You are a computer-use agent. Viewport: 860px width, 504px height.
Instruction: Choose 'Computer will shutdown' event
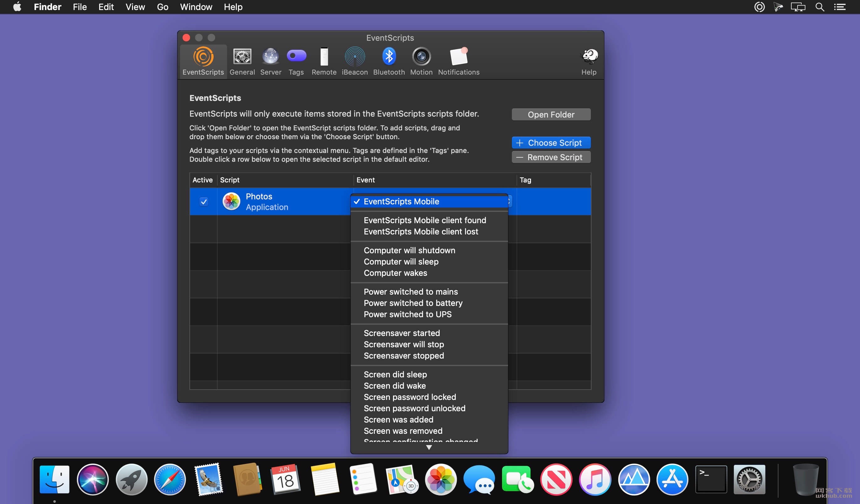coord(429,250)
